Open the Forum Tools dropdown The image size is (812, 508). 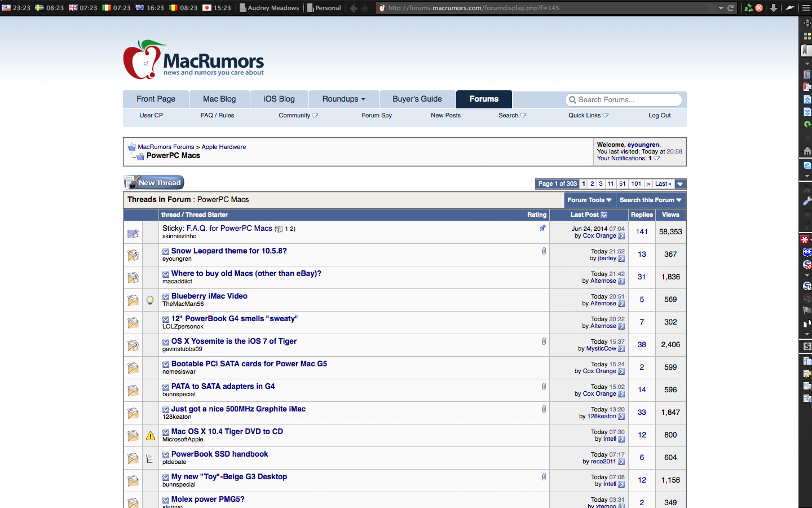(589, 200)
